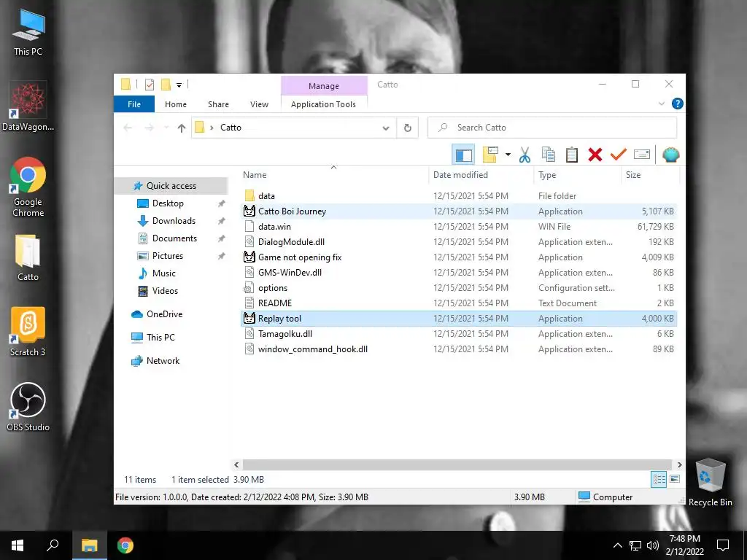Select the options configuration file
Screen dimensions: 747x560
pos(459,287)
